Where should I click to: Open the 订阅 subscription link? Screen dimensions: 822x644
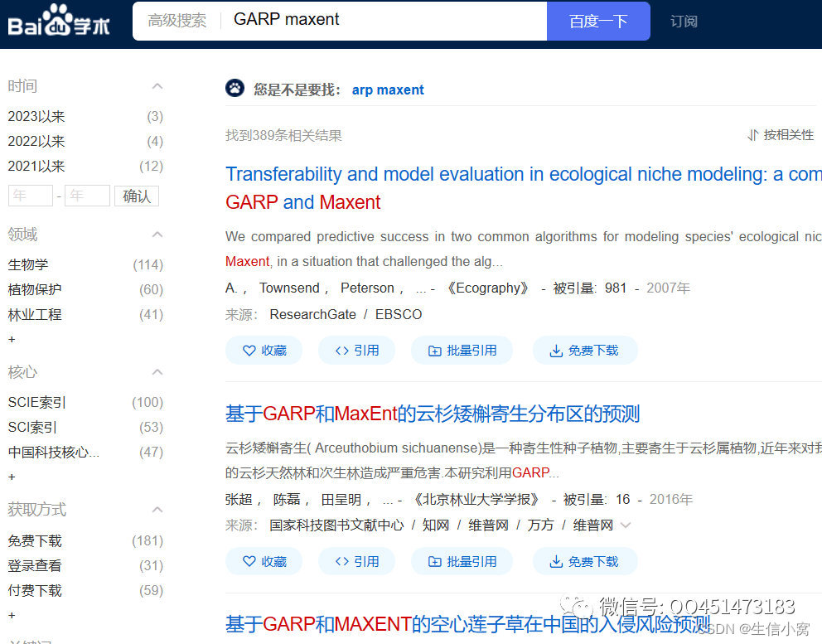pos(684,21)
